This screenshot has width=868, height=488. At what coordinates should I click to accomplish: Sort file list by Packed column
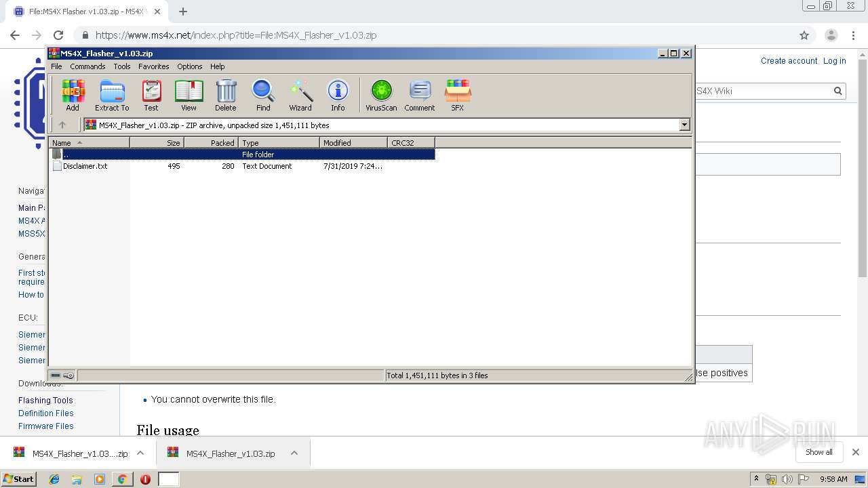point(211,142)
